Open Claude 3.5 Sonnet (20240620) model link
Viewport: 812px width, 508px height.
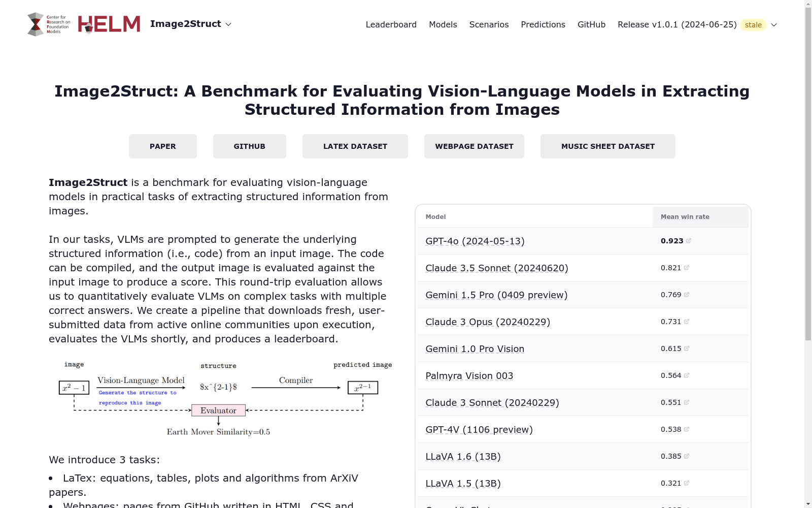[x=497, y=268]
